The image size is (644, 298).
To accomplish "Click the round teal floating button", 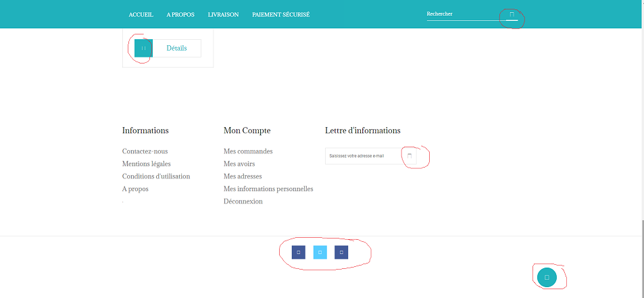I will (547, 277).
